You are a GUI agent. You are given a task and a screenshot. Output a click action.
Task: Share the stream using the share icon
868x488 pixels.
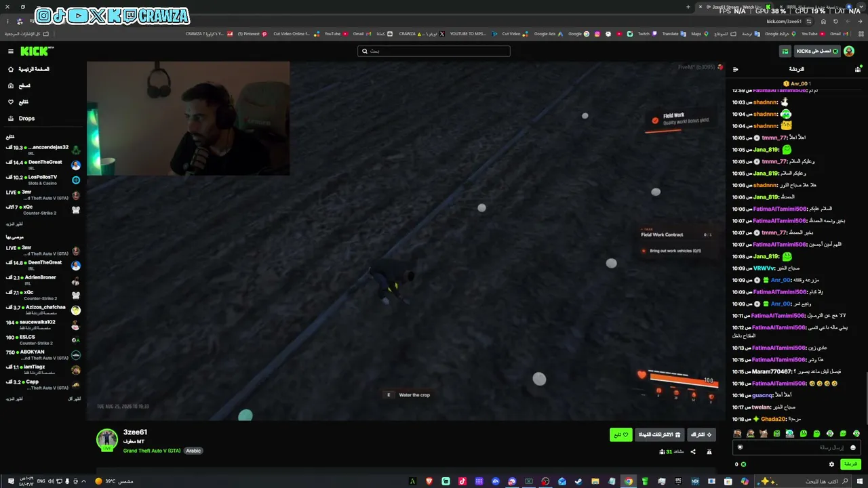tap(693, 452)
